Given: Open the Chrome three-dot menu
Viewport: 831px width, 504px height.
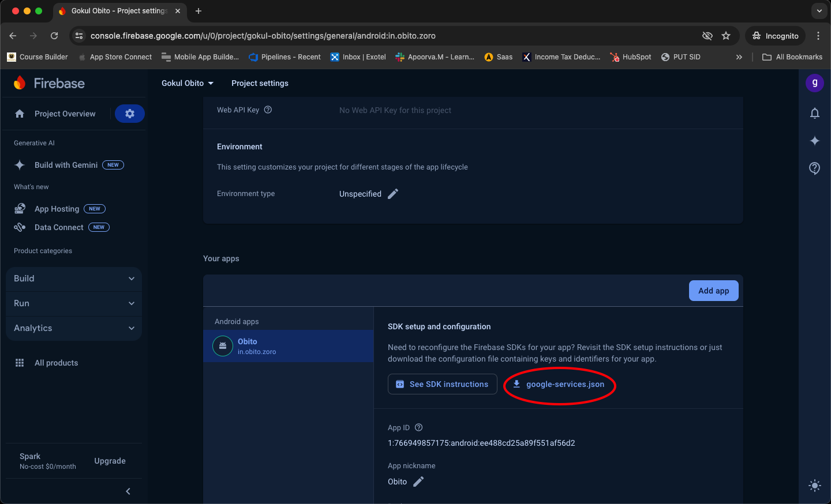Looking at the screenshot, I should (x=818, y=36).
